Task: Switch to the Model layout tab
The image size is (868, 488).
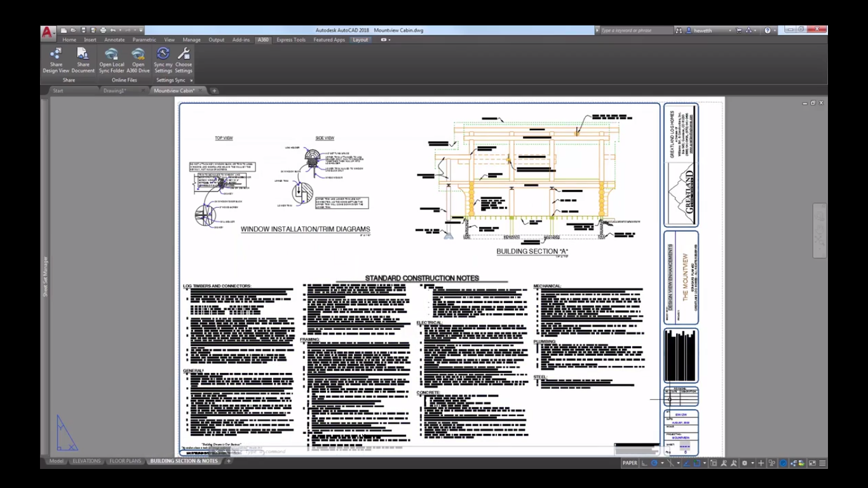Action: 57,461
